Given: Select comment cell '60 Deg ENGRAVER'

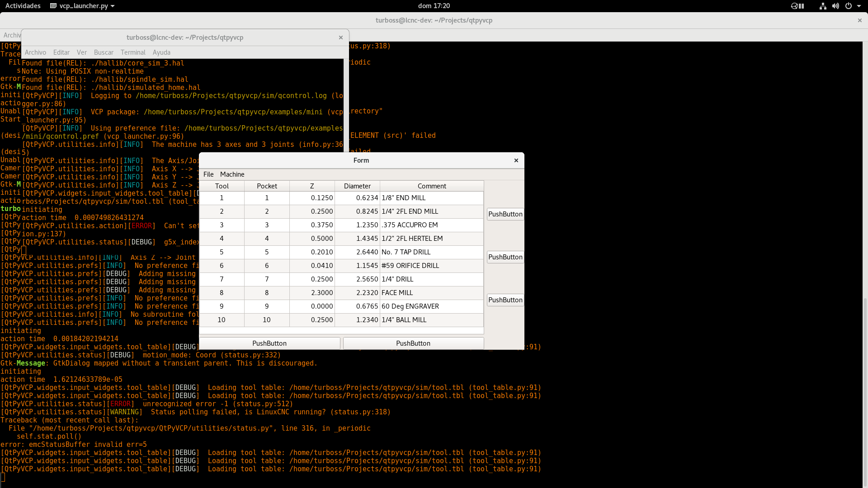Looking at the screenshot, I should point(432,306).
